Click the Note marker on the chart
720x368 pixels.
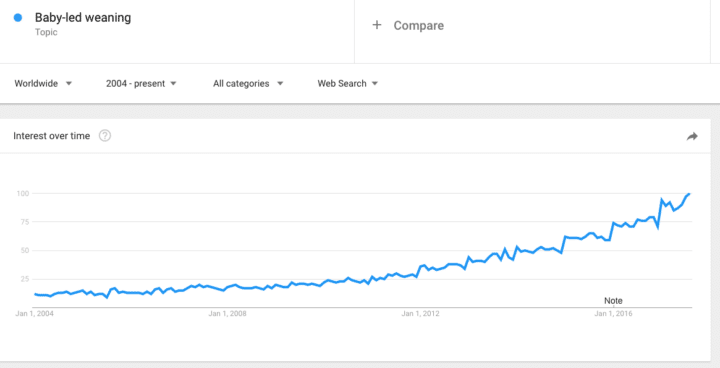(x=613, y=301)
